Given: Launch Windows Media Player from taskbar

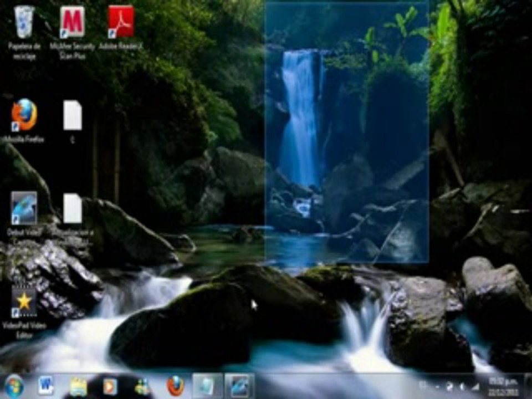Looking at the screenshot, I should 110,386.
